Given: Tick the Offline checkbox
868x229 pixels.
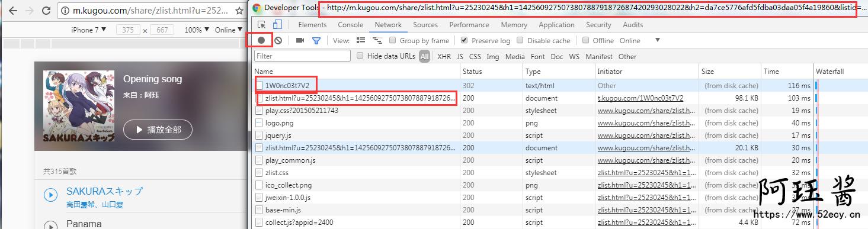Looking at the screenshot, I should coord(585,40).
